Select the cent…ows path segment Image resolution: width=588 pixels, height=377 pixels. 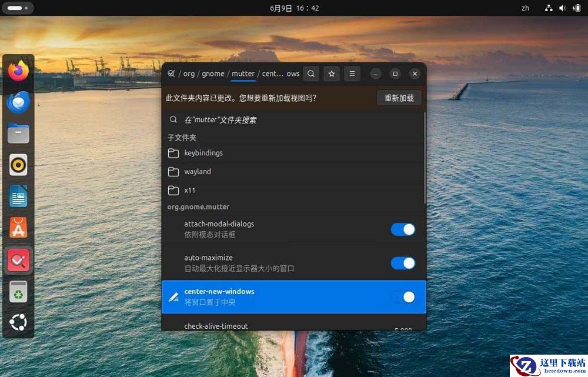(x=280, y=74)
